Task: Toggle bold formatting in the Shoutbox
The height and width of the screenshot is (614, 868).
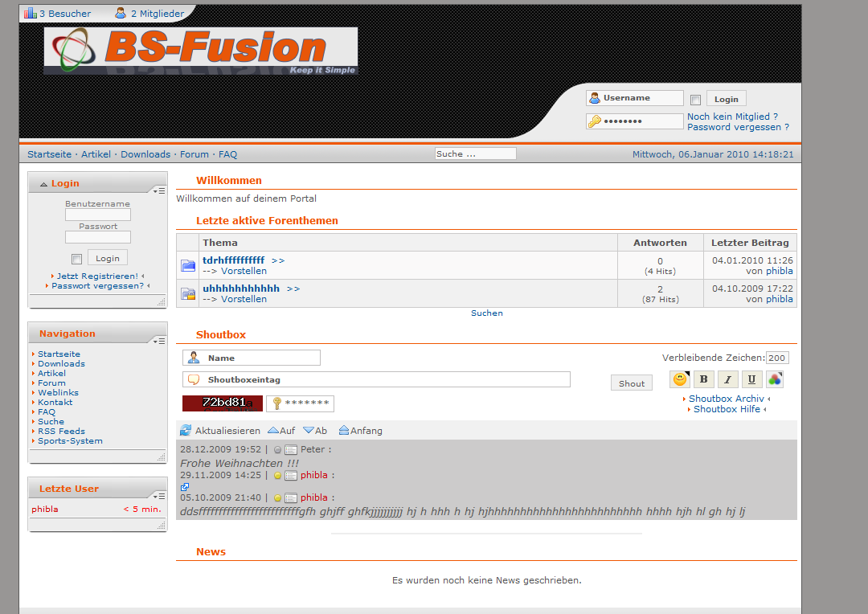Action: pyautogui.click(x=703, y=379)
